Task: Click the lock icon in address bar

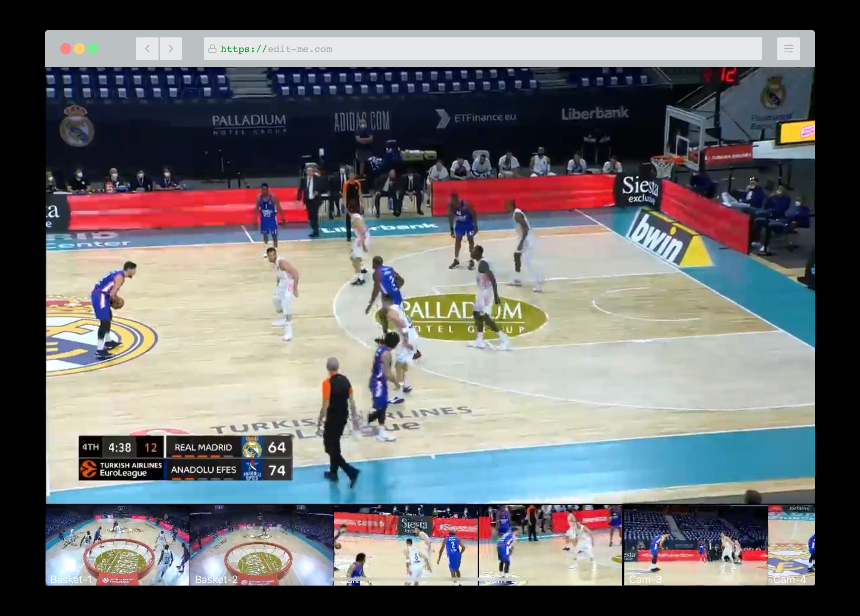Action: [x=212, y=49]
